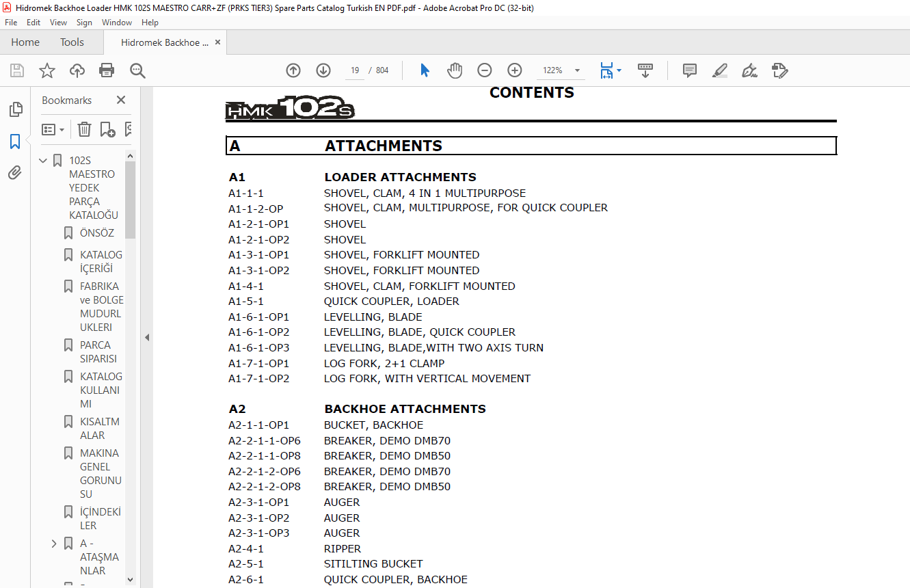
Task: Open the View menu
Action: [58, 23]
